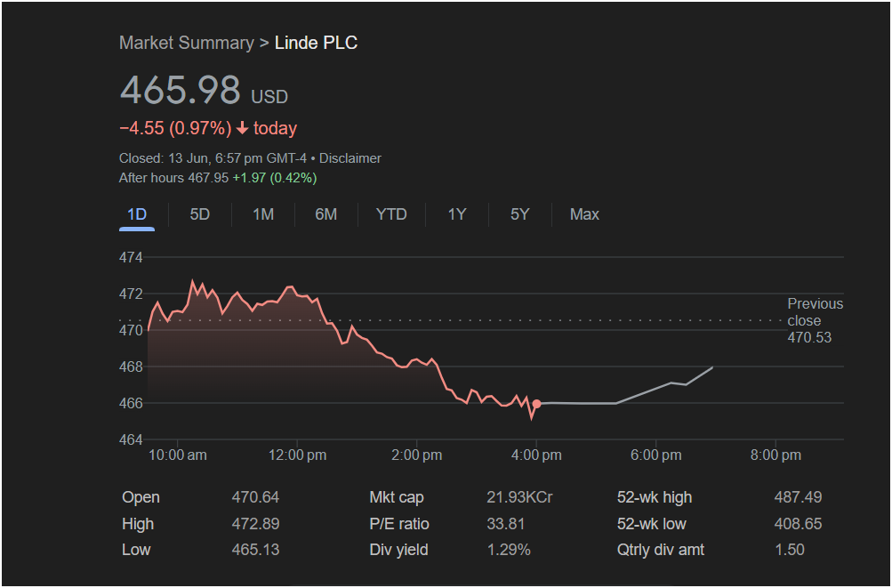Screen dimensions: 892x588
Task: Click the Qtrly div amt value 1.50
Action: pos(790,550)
